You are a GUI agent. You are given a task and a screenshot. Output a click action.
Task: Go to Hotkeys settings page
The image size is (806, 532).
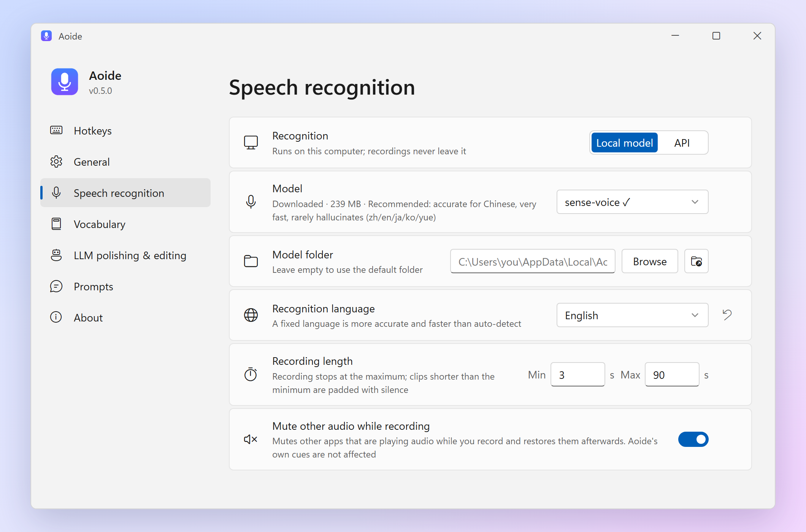(x=125, y=130)
